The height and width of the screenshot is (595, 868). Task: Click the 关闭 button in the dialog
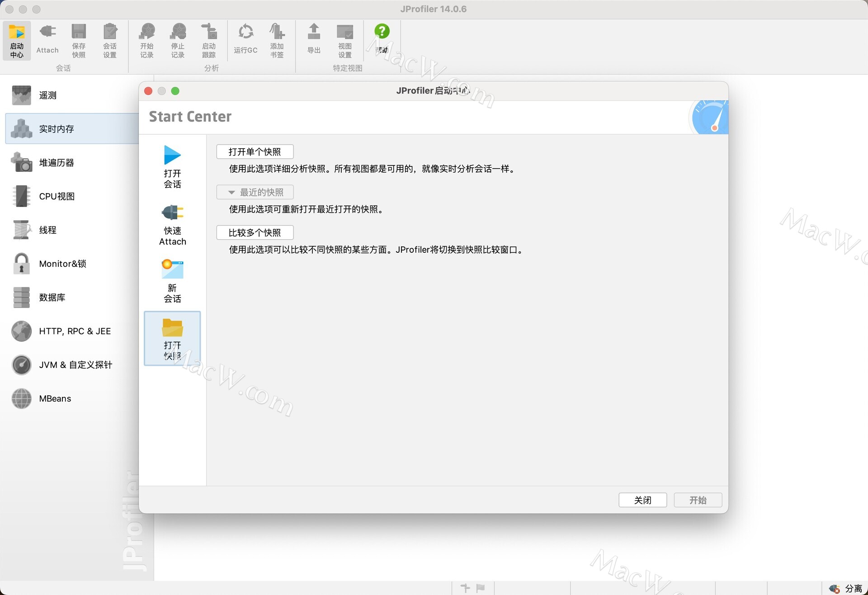pos(642,500)
